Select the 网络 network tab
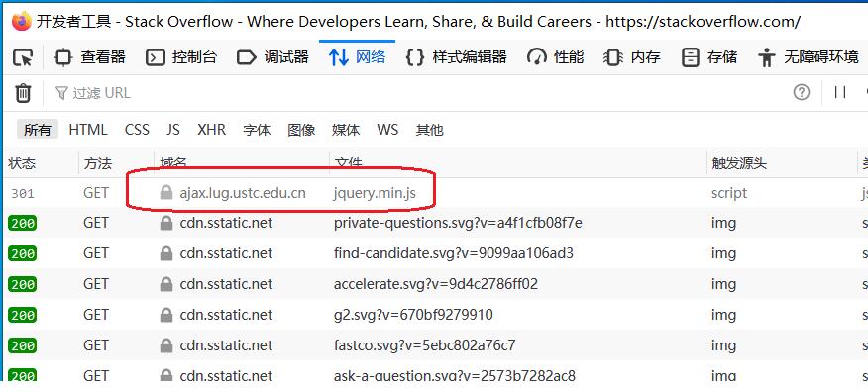This screenshot has height=392, width=868. coord(357,57)
